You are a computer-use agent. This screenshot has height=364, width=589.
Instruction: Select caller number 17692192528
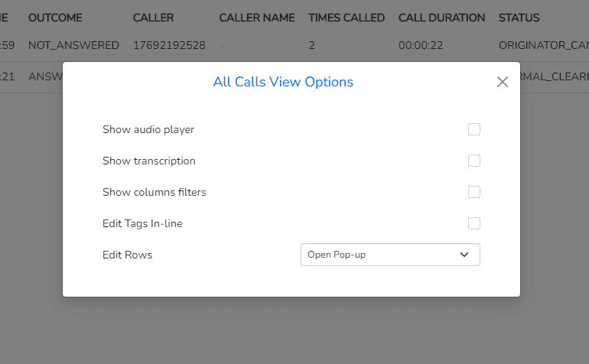[169, 45]
